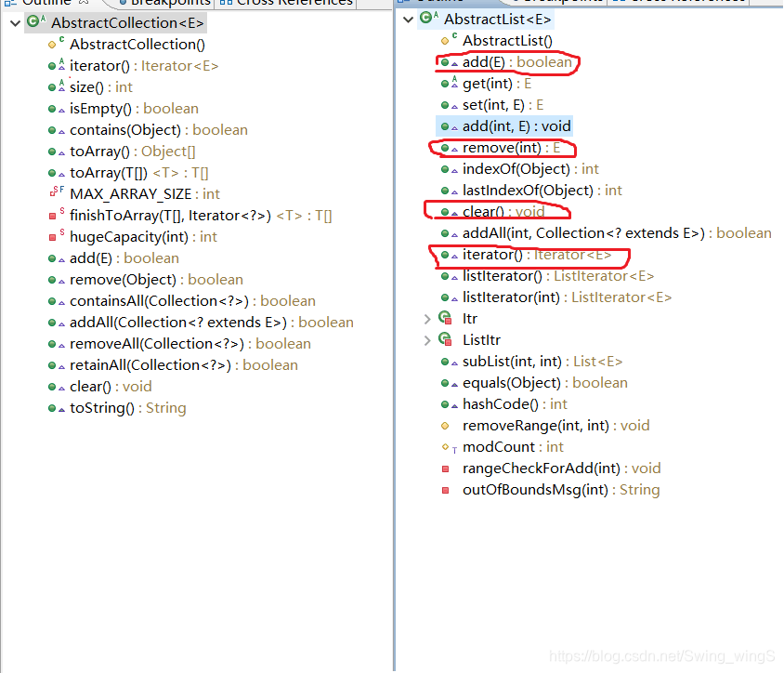Viewport: 784px width, 673px height.
Task: Select add(E) : boolean in AbstractList outline
Action: click(517, 62)
